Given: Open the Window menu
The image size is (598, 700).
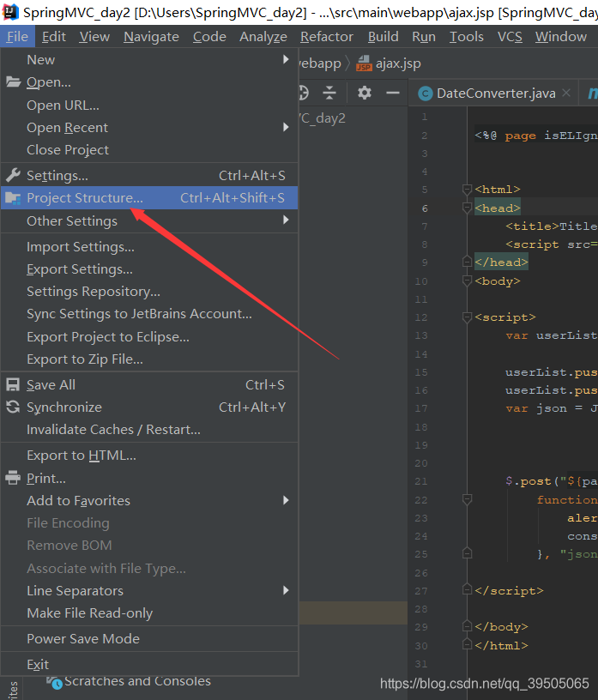Looking at the screenshot, I should click(x=561, y=37).
